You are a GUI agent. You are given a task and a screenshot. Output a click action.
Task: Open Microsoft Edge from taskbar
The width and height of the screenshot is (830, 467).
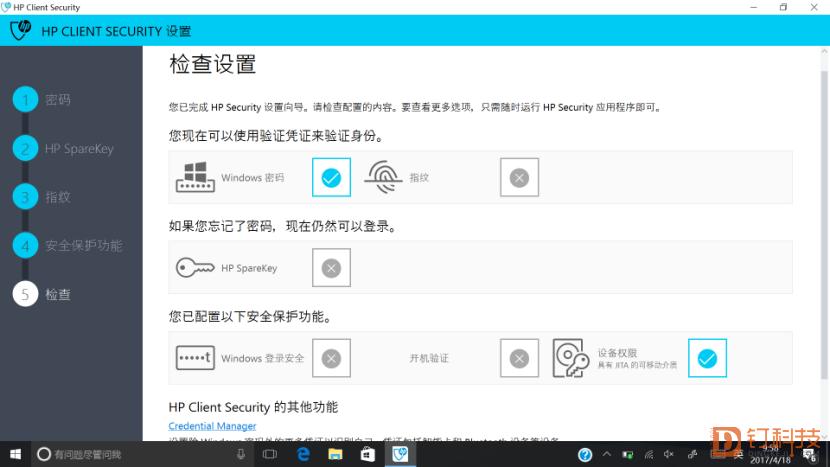pos(303,454)
